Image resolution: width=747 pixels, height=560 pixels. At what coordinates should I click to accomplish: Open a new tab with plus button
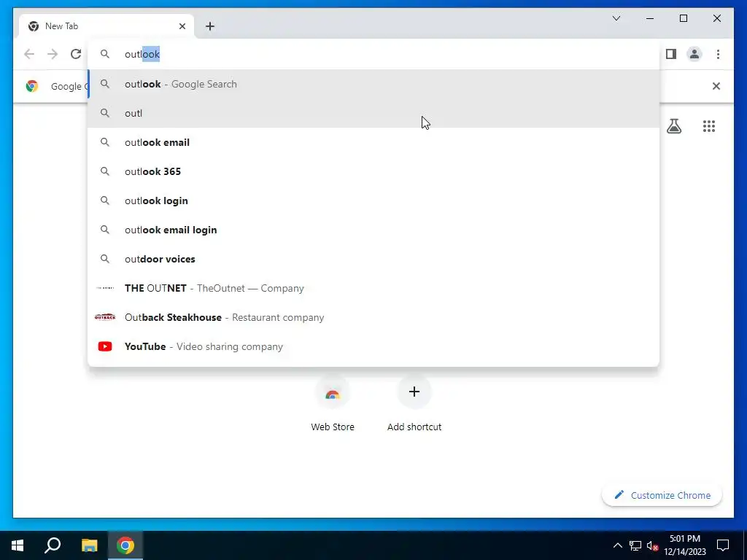pyautogui.click(x=210, y=26)
